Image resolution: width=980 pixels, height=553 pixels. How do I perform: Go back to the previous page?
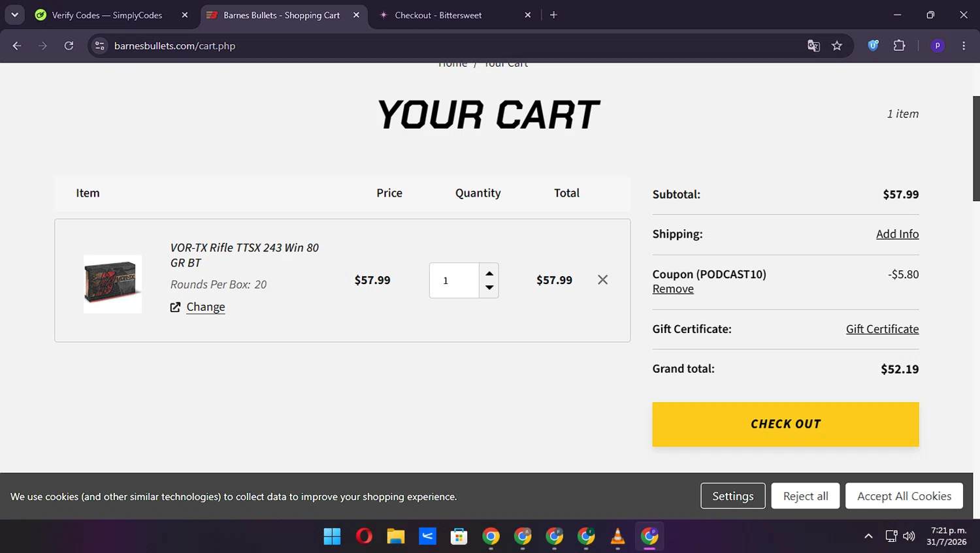(17, 46)
